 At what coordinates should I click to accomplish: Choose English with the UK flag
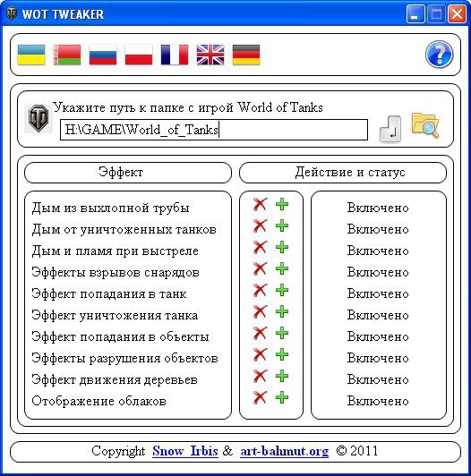(210, 55)
